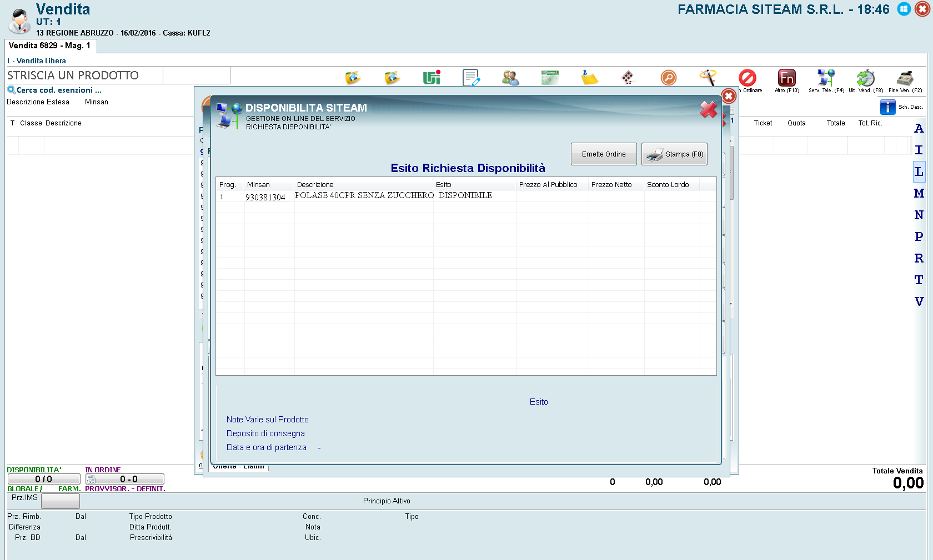Viewport: 933px width, 560px height.
Task: Click the second globe-folder toolbar icon
Action: (x=392, y=78)
